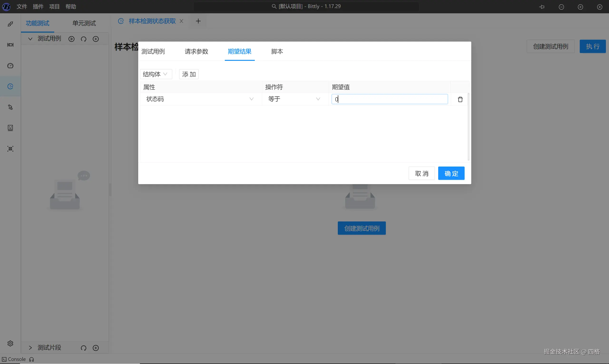Click the headset icon next to Console
609x364 pixels.
[x=32, y=359]
